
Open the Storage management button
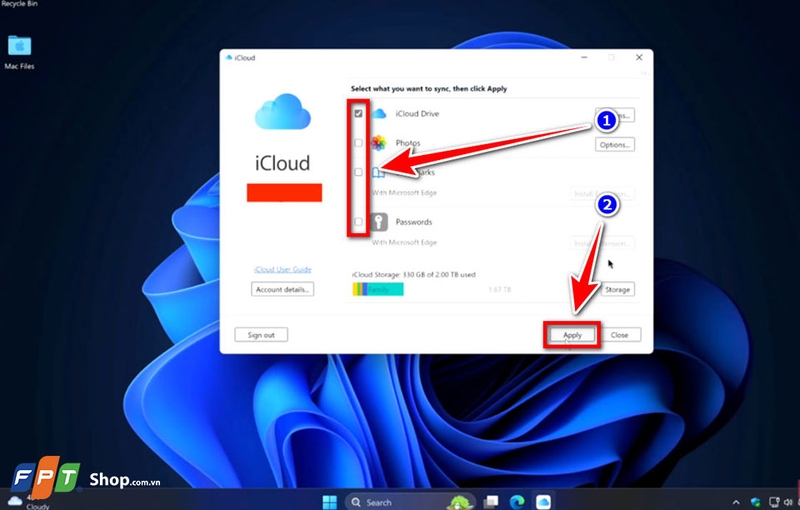617,290
